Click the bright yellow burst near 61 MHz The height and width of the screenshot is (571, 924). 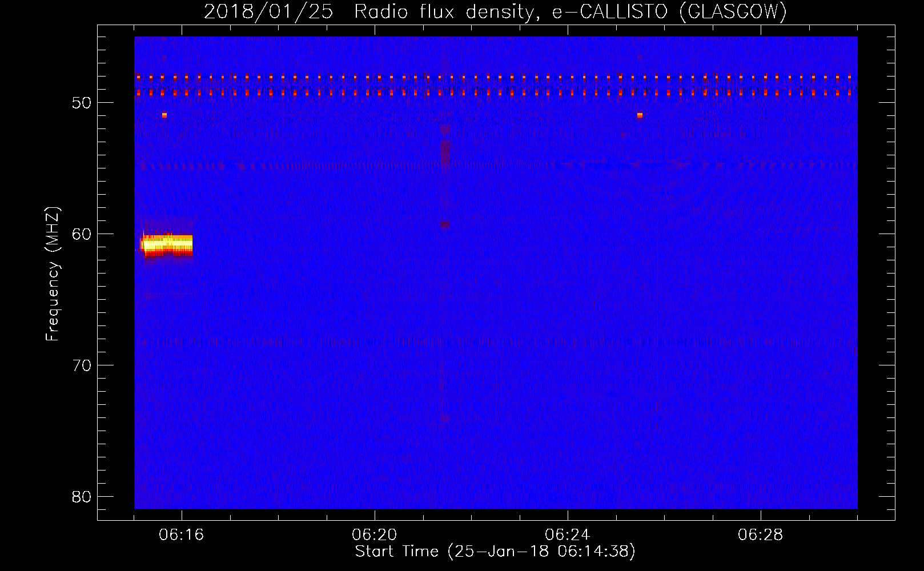[x=167, y=246]
